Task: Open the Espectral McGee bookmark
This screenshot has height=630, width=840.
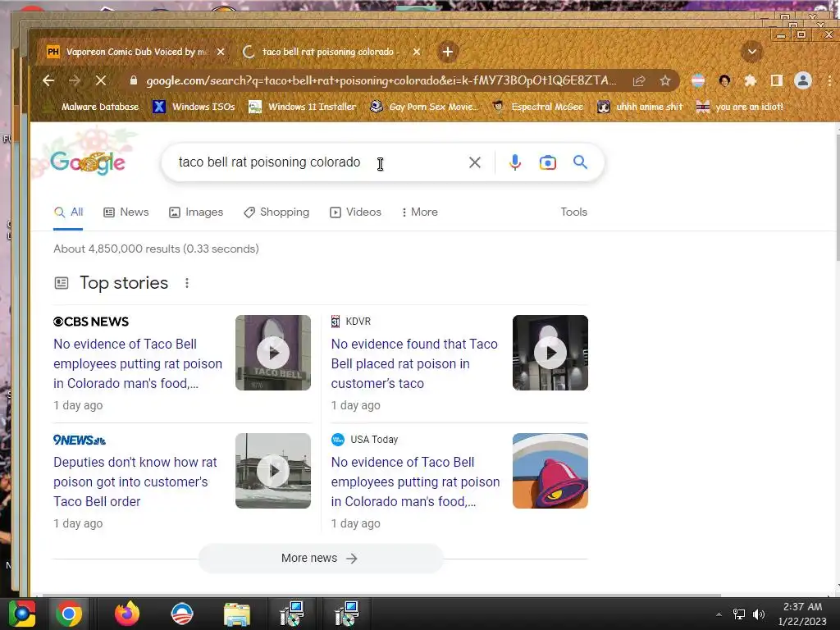Action: tap(538, 107)
